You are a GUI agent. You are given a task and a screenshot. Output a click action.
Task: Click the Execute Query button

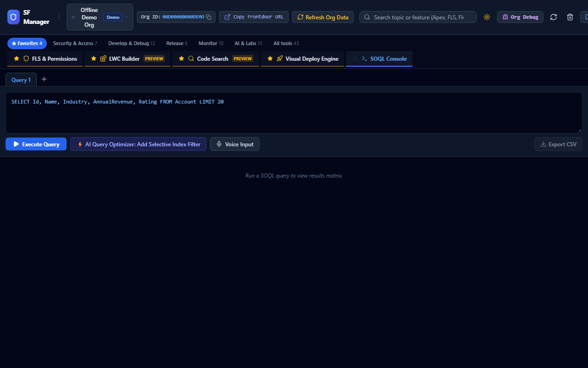click(36, 144)
